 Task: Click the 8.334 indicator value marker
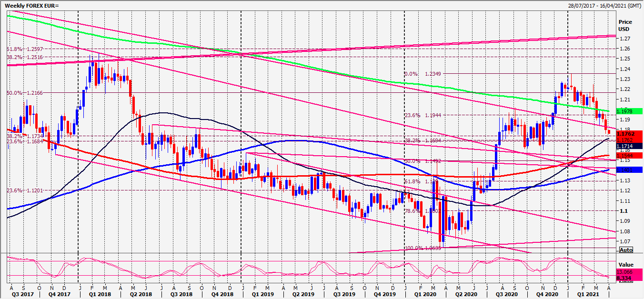pyautogui.click(x=624, y=277)
